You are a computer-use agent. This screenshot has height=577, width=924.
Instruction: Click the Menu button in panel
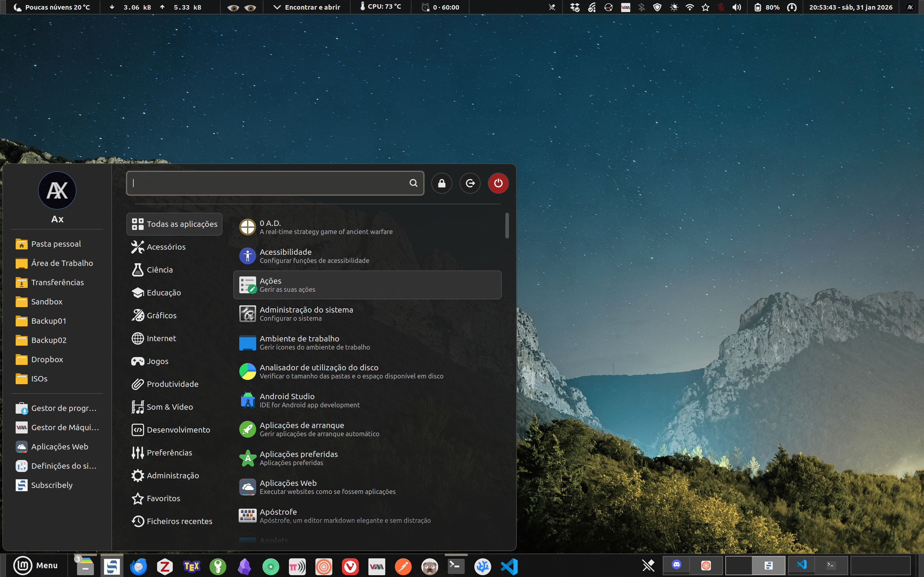(36, 565)
